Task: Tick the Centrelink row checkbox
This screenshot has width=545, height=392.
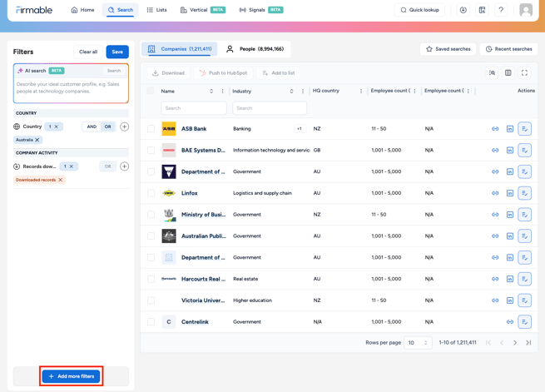Action: coord(151,322)
